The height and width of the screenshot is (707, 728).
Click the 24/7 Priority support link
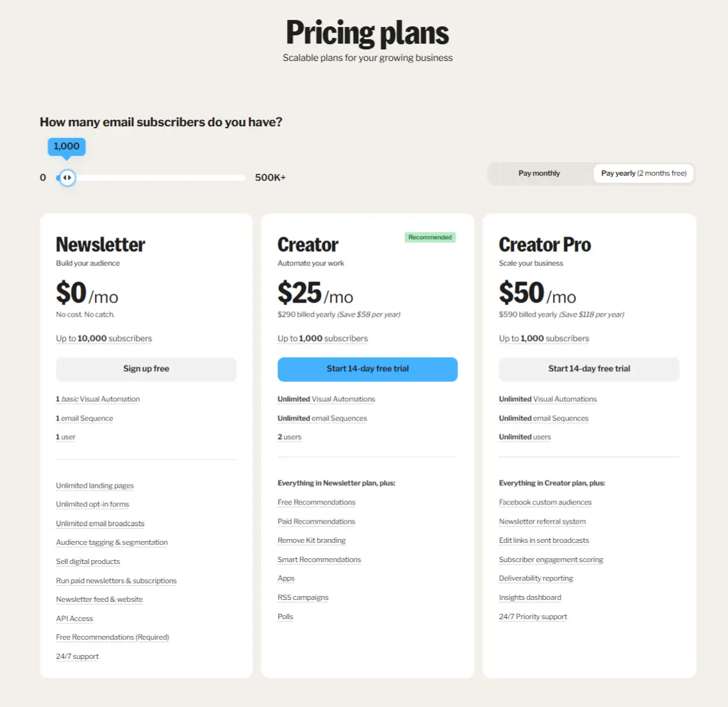click(533, 616)
